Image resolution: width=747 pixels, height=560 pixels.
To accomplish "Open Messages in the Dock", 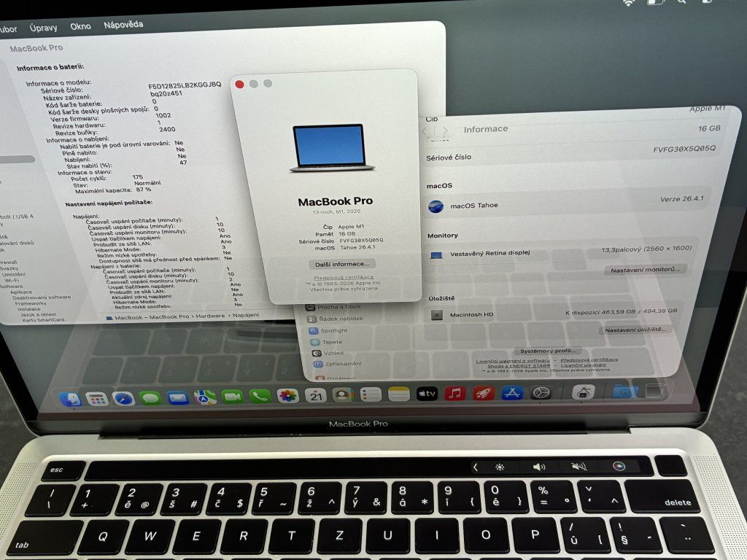I will coord(150,397).
